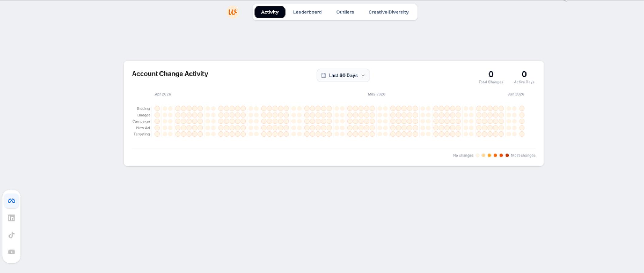Click the first Bidding activity circle
644x273 pixels.
point(157,108)
